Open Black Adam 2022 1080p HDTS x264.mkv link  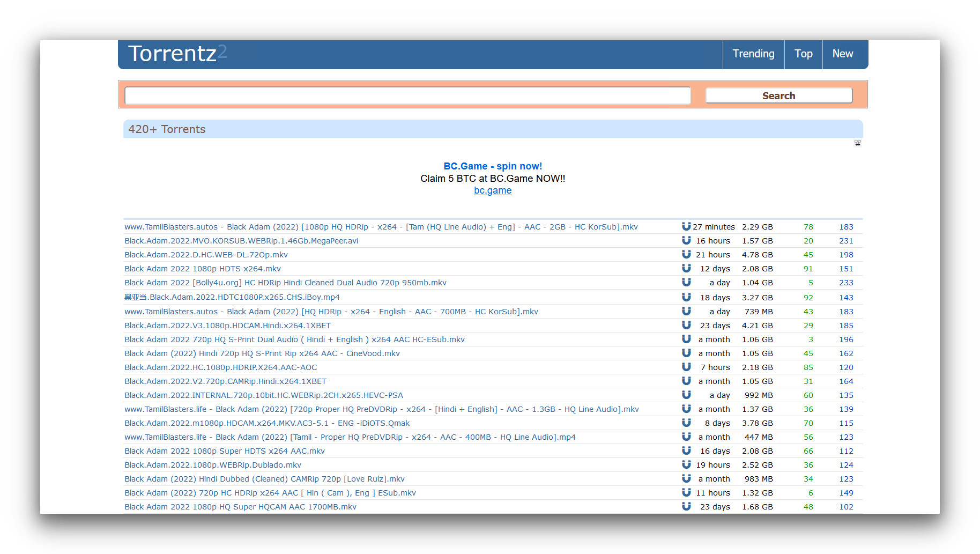coord(203,269)
